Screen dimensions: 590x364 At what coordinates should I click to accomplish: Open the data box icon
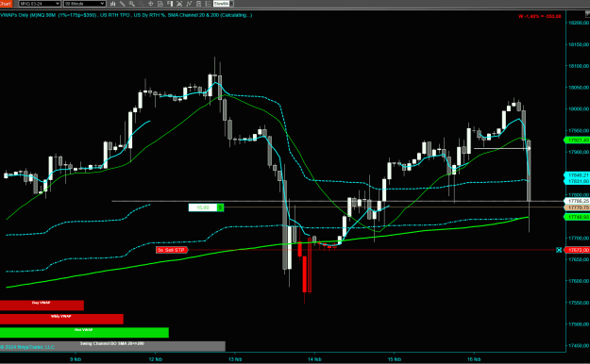160,4
